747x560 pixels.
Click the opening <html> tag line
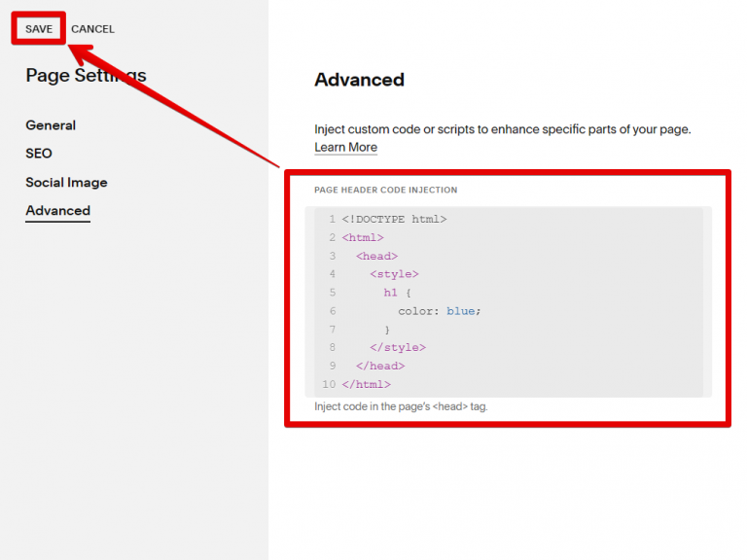pos(363,238)
